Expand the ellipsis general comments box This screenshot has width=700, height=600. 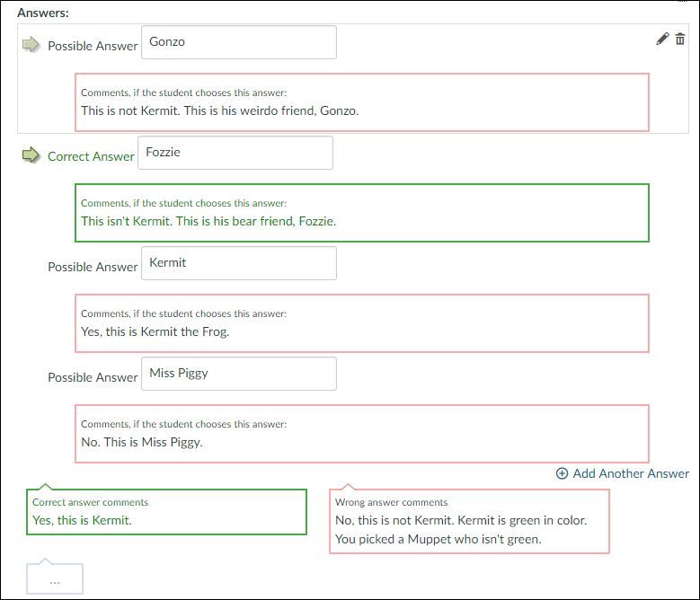[x=55, y=580]
